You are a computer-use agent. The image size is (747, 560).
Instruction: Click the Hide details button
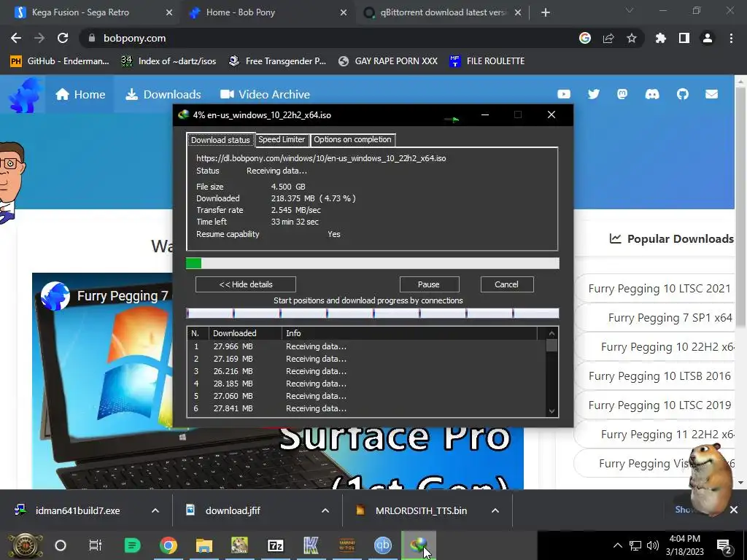pos(245,284)
